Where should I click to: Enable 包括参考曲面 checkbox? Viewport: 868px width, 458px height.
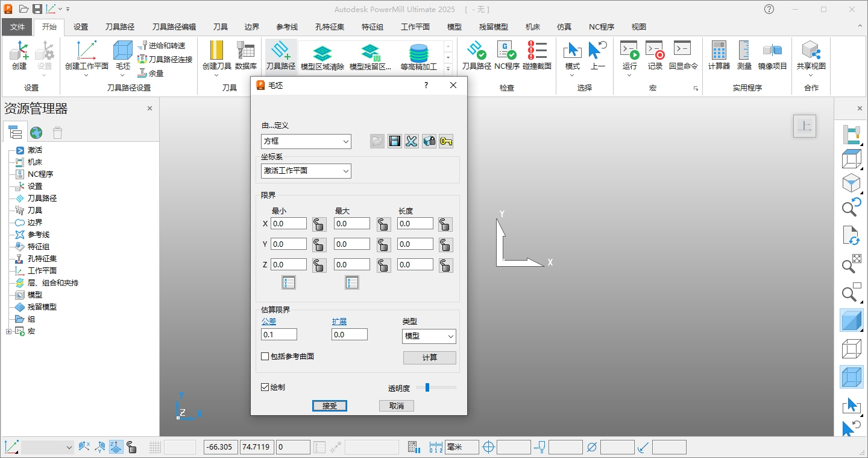[265, 357]
